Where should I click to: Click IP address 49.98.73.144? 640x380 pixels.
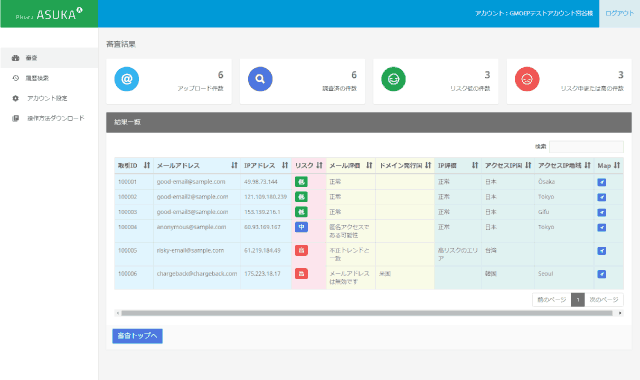pyautogui.click(x=261, y=182)
